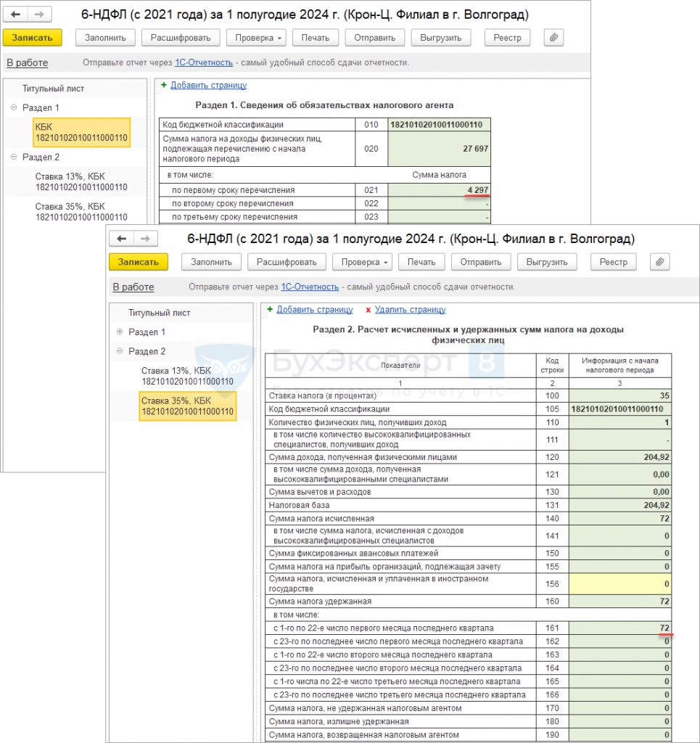This screenshot has height=743, width=700.
Task: Click the forward arrow in front window
Action: [144, 239]
